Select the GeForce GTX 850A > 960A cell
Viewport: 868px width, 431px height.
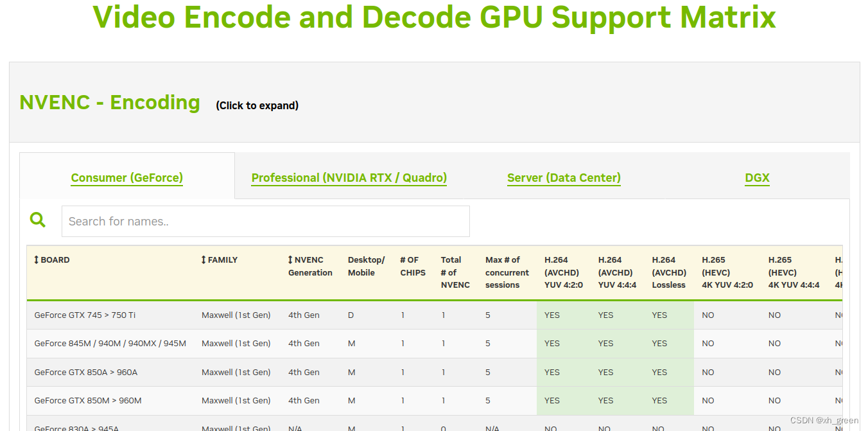pos(86,373)
